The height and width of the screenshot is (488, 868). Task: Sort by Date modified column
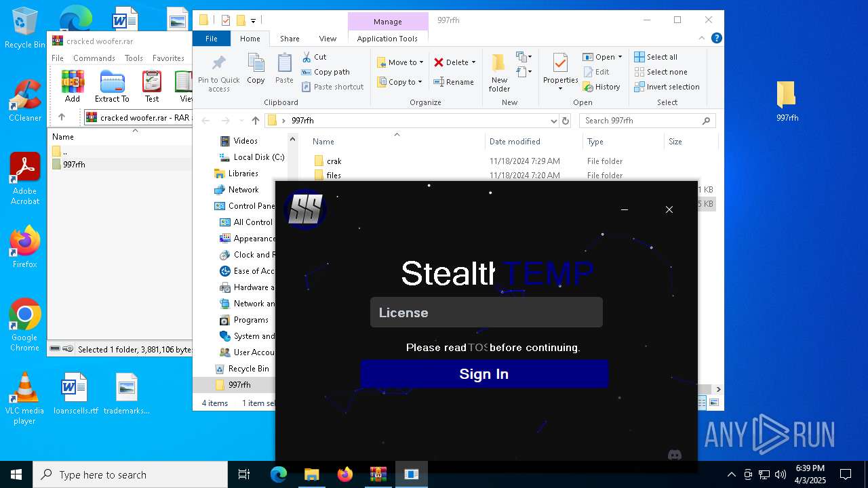pyautogui.click(x=515, y=142)
